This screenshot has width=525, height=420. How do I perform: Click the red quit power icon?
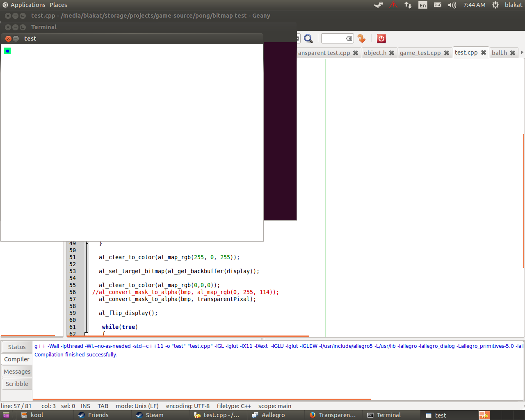pyautogui.click(x=381, y=39)
